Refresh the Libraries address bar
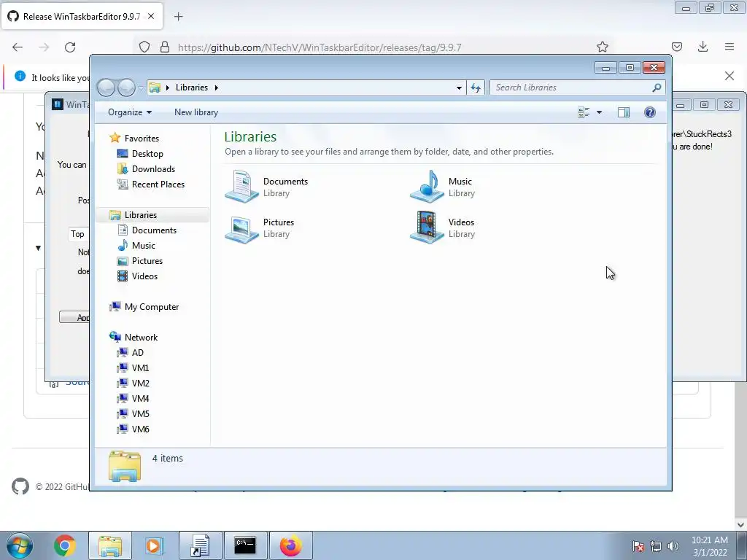Screen dimensions: 747x560 (x=476, y=87)
